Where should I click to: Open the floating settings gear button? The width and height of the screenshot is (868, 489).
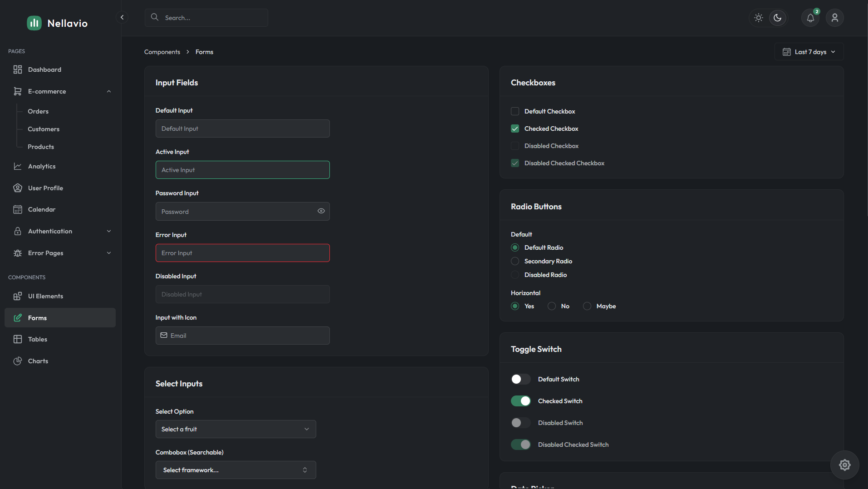pos(844,464)
